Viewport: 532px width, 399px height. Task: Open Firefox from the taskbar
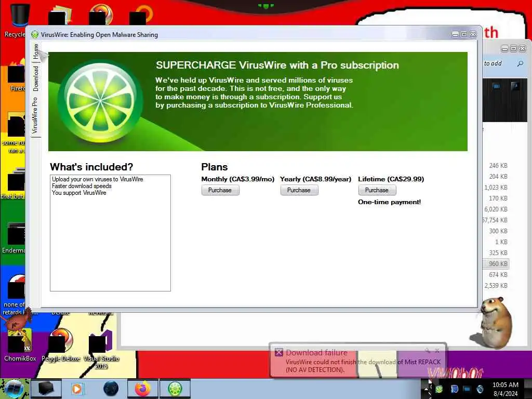coord(143,389)
